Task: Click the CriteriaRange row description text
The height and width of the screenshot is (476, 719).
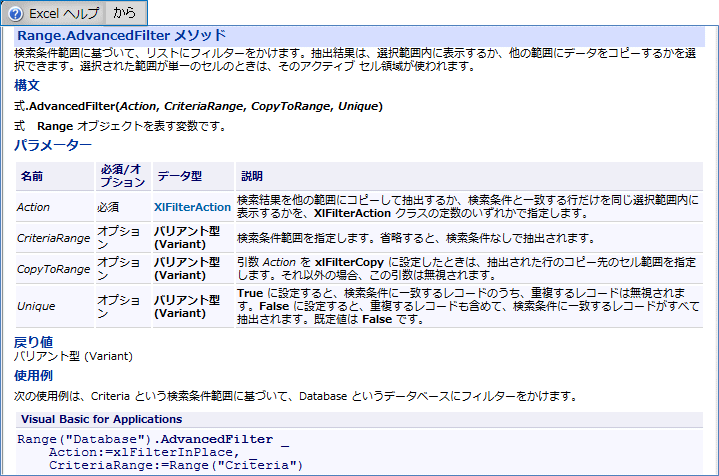Action: pyautogui.click(x=416, y=238)
